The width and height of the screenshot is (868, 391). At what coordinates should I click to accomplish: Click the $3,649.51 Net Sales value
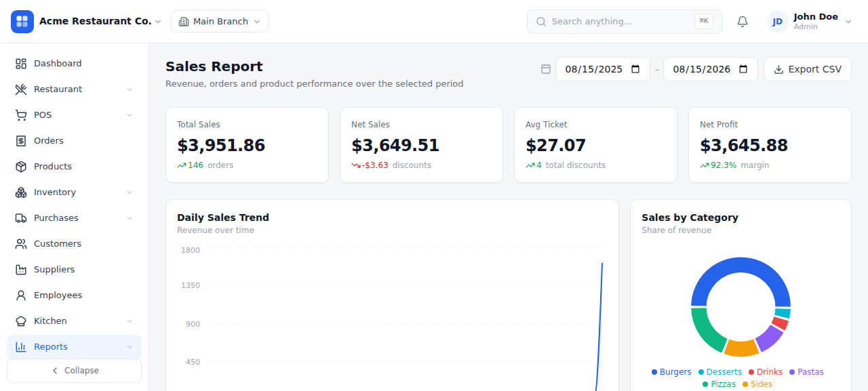(395, 146)
